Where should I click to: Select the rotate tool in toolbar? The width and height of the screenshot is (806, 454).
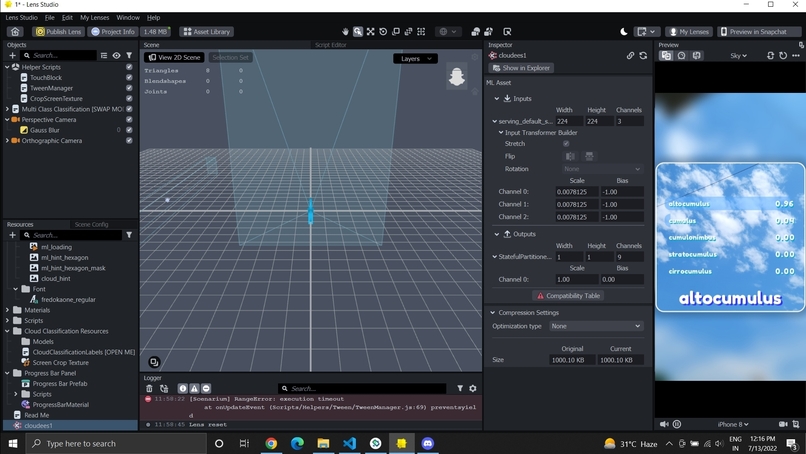tap(383, 31)
